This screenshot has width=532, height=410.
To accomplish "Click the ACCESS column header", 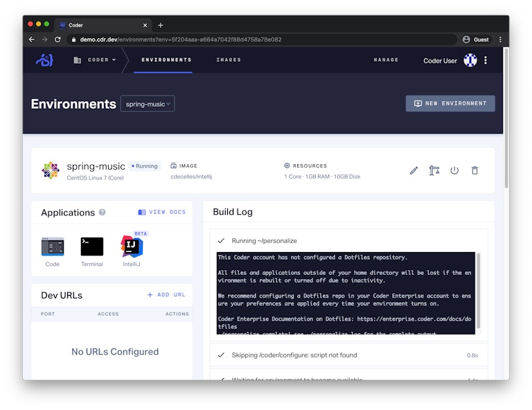I will coord(108,314).
